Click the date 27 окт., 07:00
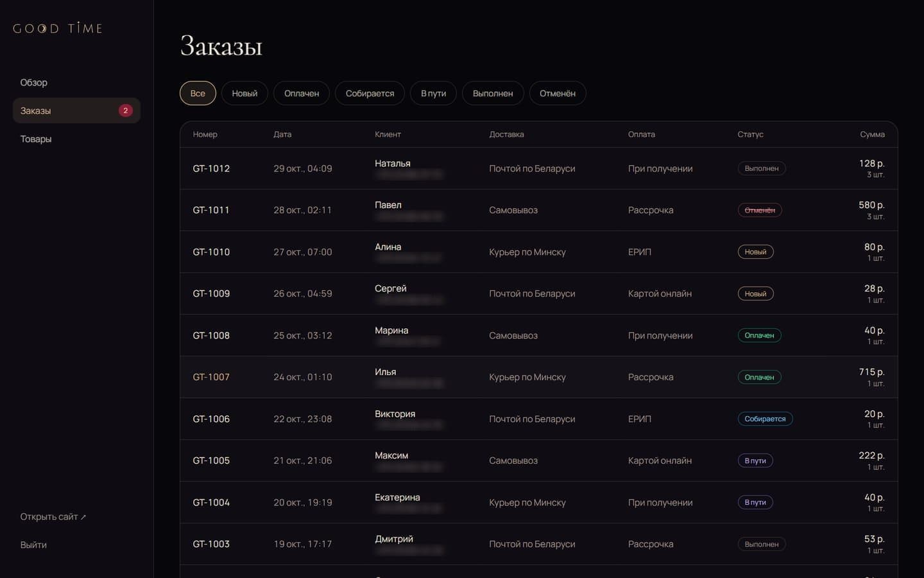The image size is (924, 578). coord(303,252)
